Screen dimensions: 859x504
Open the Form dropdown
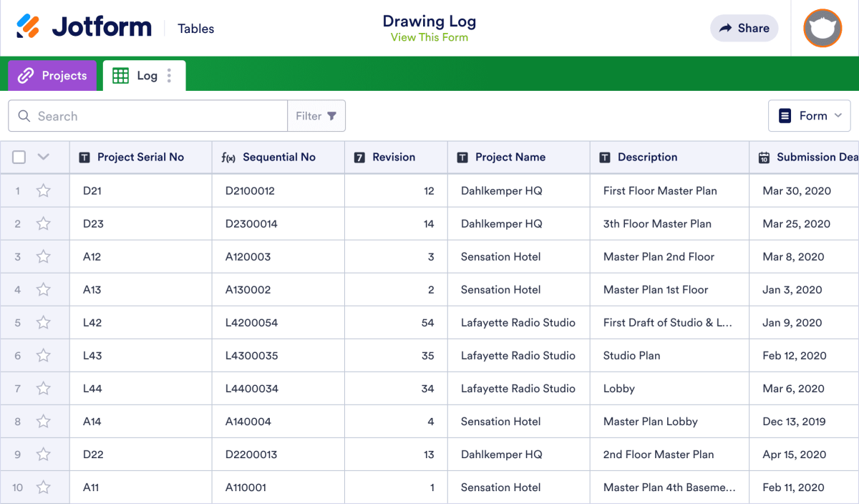click(x=810, y=115)
